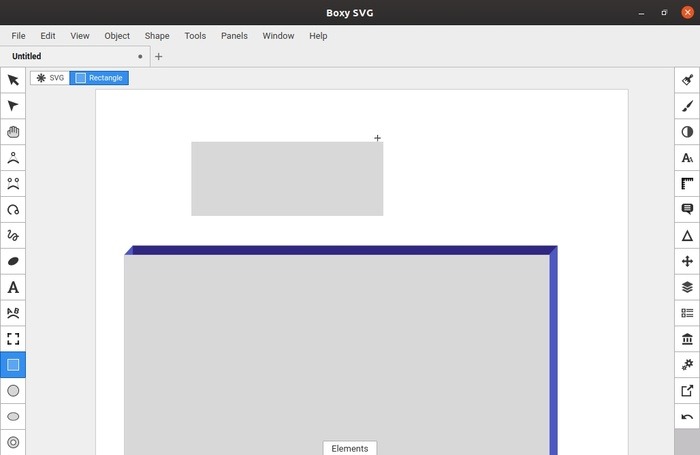This screenshot has height=455, width=700.
Task: Open the Defs list panel
Action: (x=687, y=313)
